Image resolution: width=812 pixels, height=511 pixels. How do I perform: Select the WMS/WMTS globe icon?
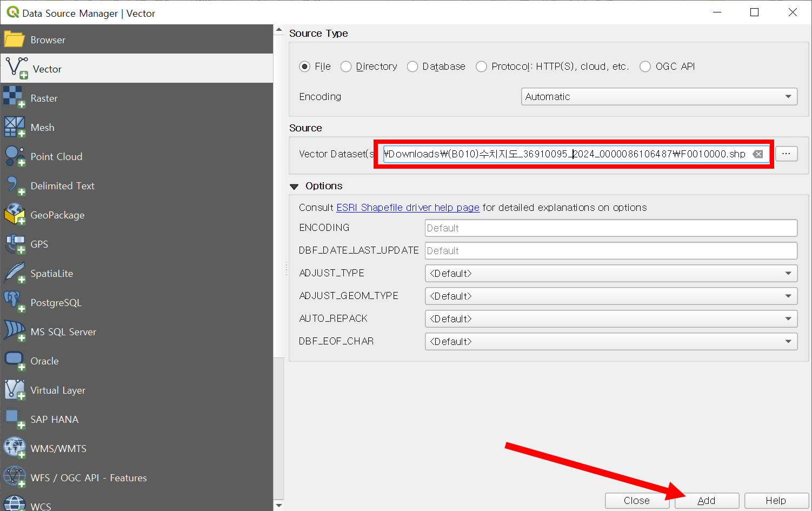click(14, 448)
